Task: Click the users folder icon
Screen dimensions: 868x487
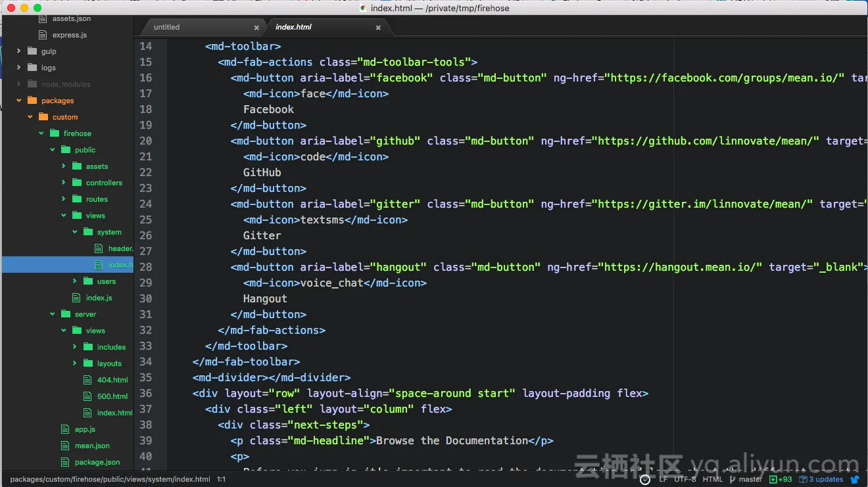Action: 87,281
